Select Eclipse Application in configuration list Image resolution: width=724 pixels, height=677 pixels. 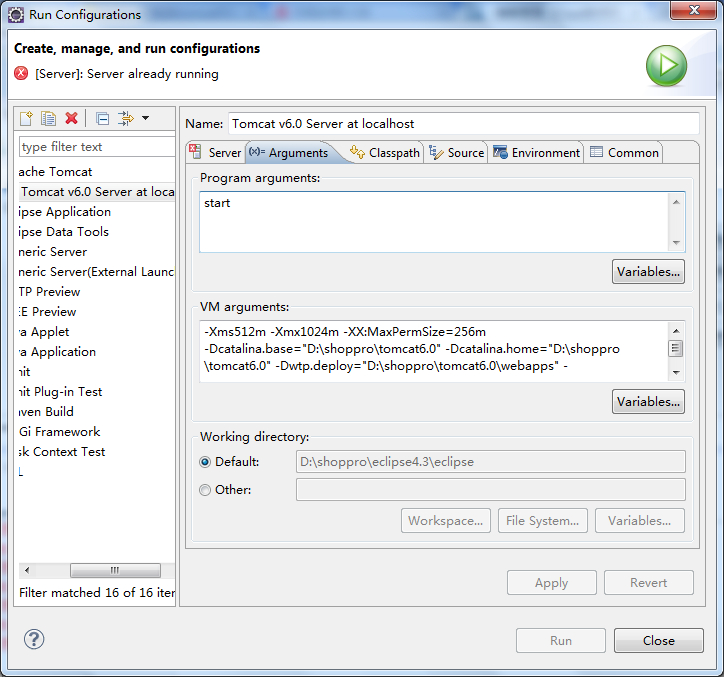pos(65,212)
